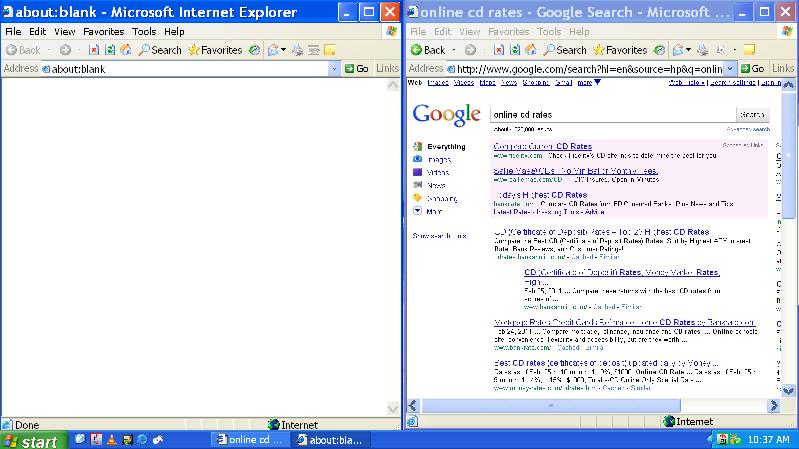Expand address dropdown in the about:blank window
This screenshot has height=449, width=799.
coord(334,69)
